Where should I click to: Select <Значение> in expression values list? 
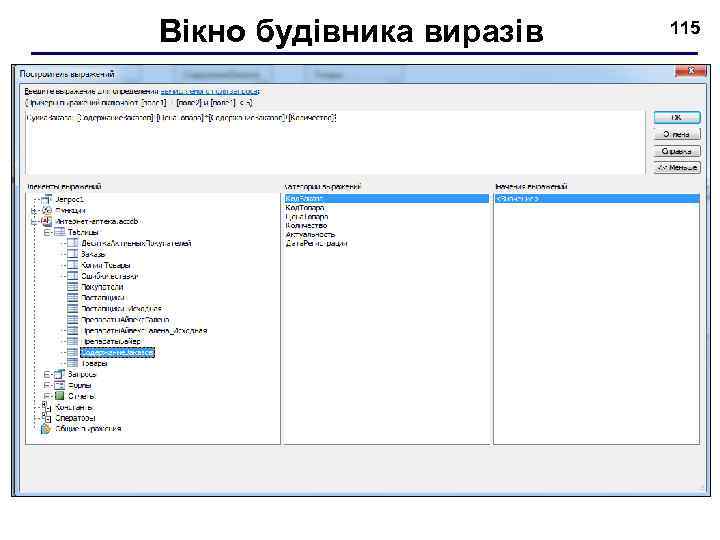click(597, 198)
